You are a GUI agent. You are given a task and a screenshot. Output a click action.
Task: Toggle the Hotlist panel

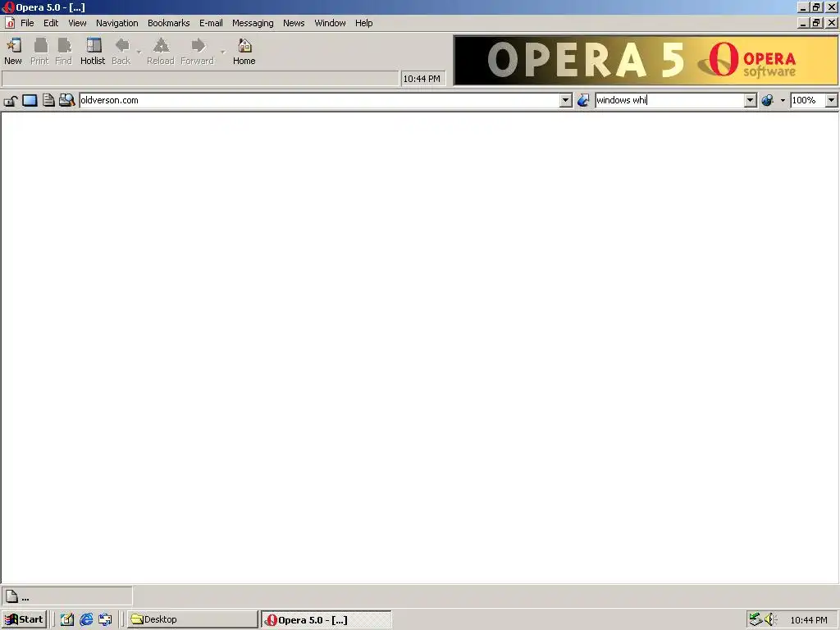tap(93, 52)
